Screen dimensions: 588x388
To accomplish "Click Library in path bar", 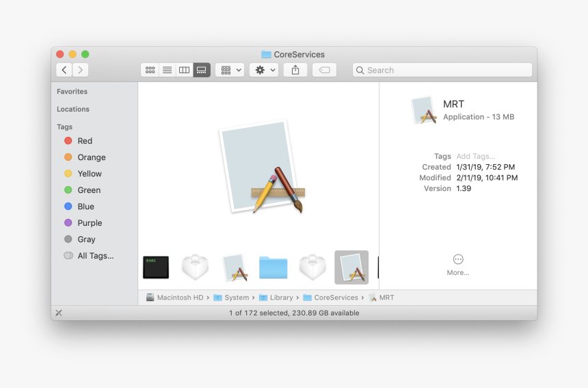I will [276, 298].
